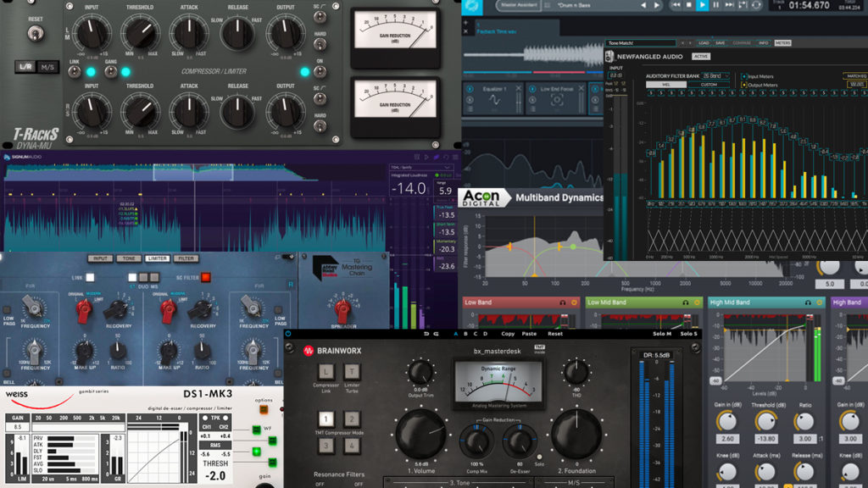
Task: Click the iZotope Ozone logo icon
Action: tap(472, 6)
